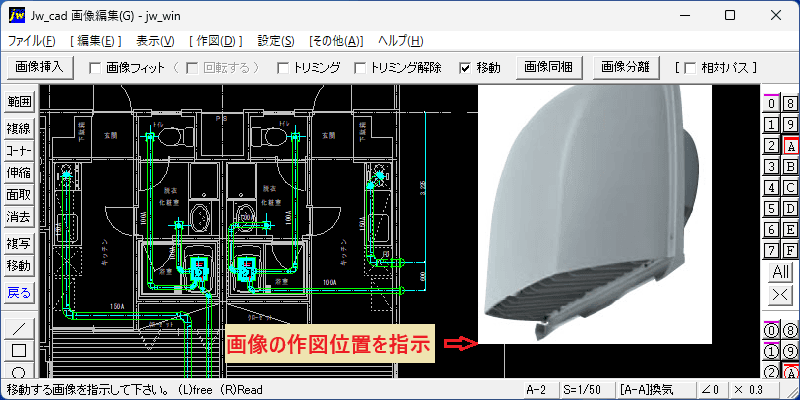Select layer group 8 circle button
The height and width of the screenshot is (400, 800).
pyautogui.click(x=790, y=331)
